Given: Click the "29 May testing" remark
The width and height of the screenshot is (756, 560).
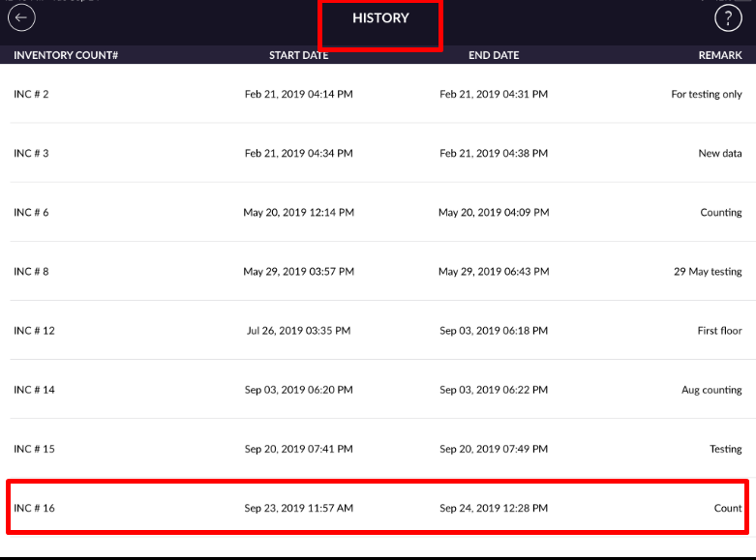Looking at the screenshot, I should [x=708, y=272].
